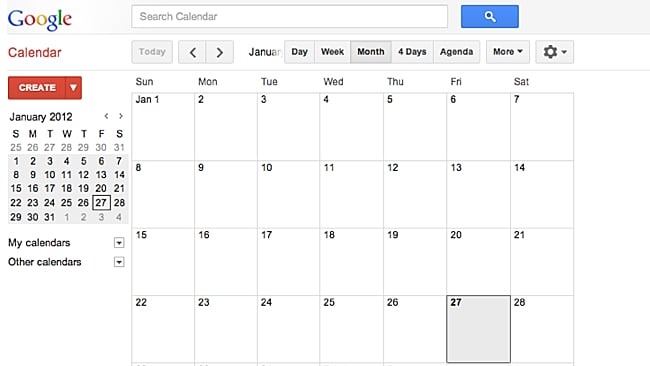The height and width of the screenshot is (366, 650).
Task: Select the 4 Days view
Action: tap(412, 52)
